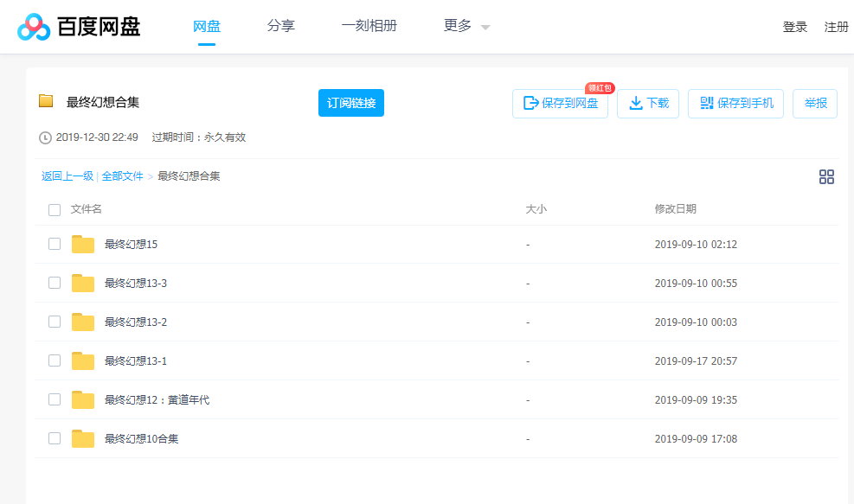Click the date 2019-09-09 17:08
The width and height of the screenshot is (854, 504).
[696, 438]
